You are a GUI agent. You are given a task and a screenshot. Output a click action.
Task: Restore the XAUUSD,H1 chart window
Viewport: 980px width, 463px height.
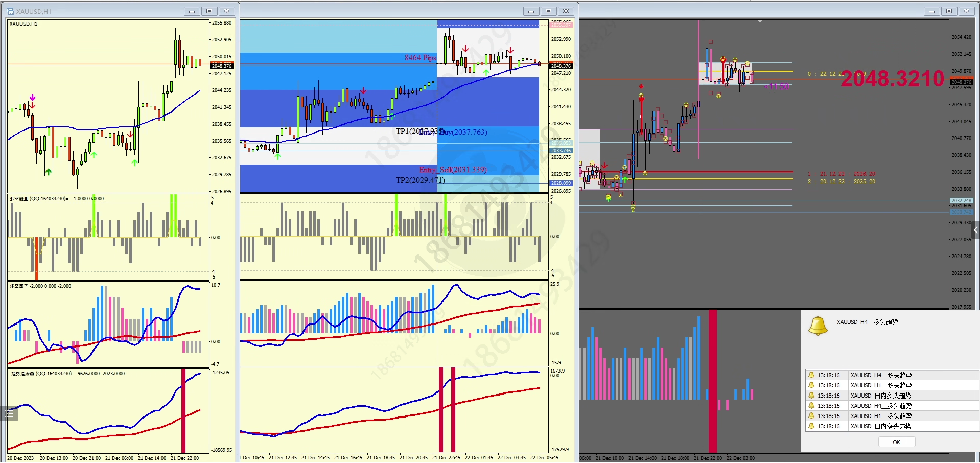(x=209, y=11)
